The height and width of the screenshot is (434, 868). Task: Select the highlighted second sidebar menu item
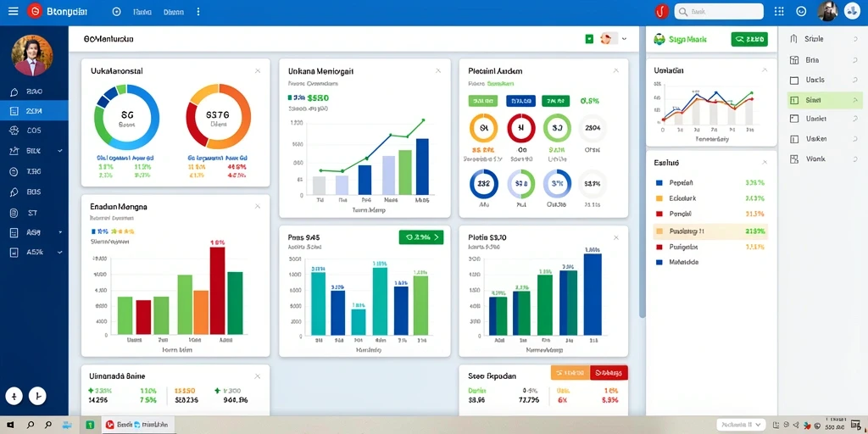[x=34, y=111]
